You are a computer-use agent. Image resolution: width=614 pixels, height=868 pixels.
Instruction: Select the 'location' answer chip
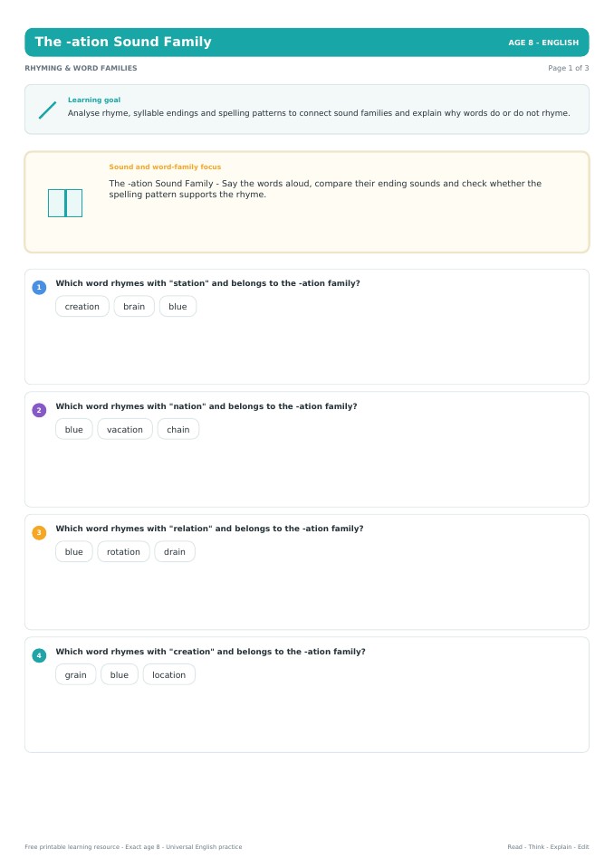[168, 674]
